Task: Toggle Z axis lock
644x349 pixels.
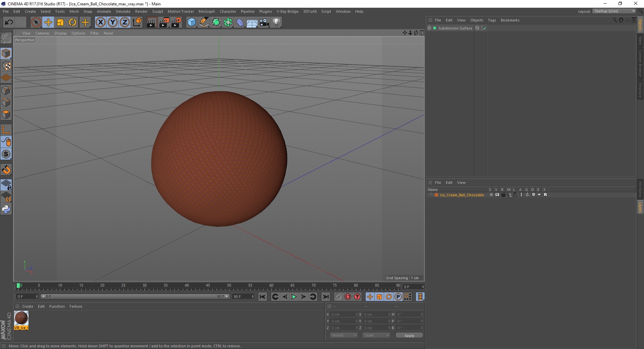Action: point(125,22)
